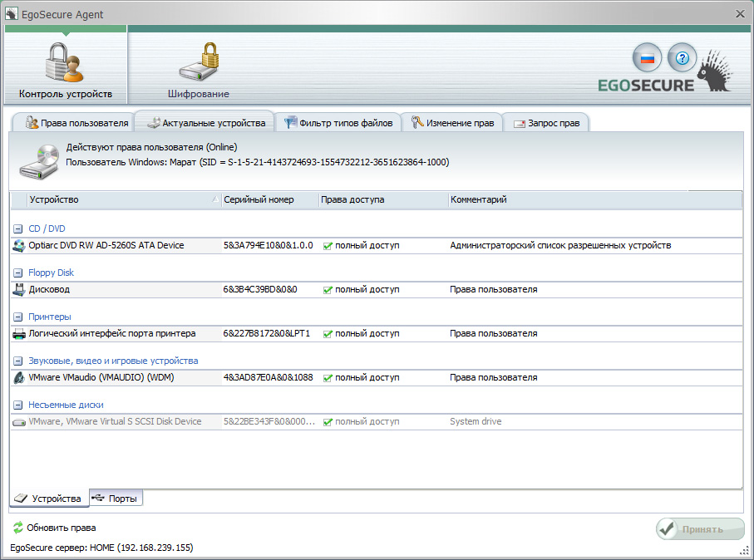Select VMware Virtual S SCSI Disk Device row
Image resolution: width=754 pixels, height=560 pixels.
coord(377,421)
